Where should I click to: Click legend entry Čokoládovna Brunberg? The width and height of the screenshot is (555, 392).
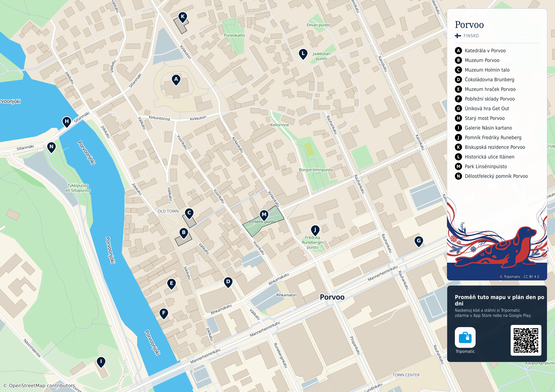tap(484, 80)
